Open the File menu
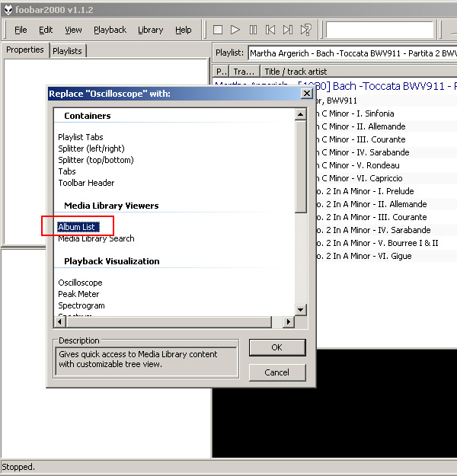The height and width of the screenshot is (476, 457). pyautogui.click(x=21, y=30)
